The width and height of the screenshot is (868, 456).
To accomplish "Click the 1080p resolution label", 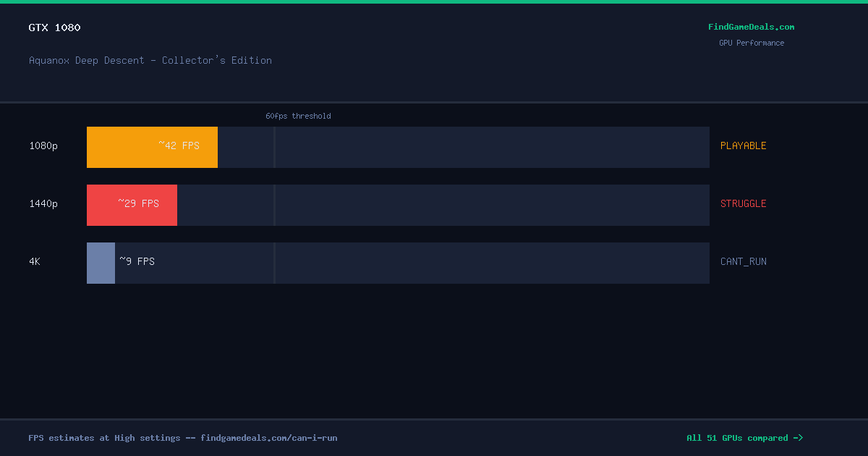I will click(43, 145).
